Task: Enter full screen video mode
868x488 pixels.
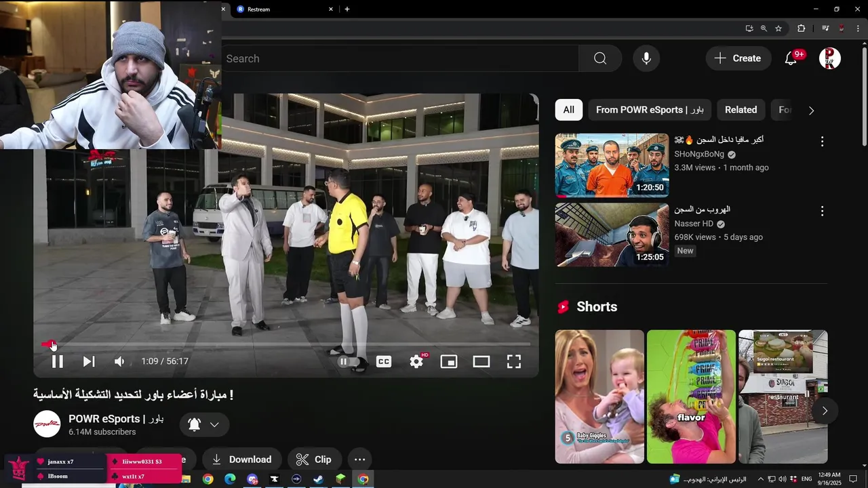Action: click(x=514, y=362)
